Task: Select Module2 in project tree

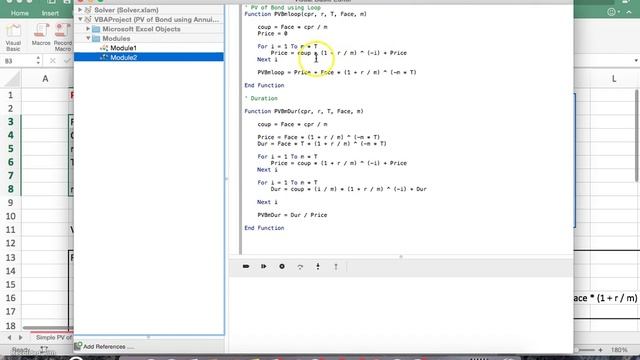Action: point(123,57)
